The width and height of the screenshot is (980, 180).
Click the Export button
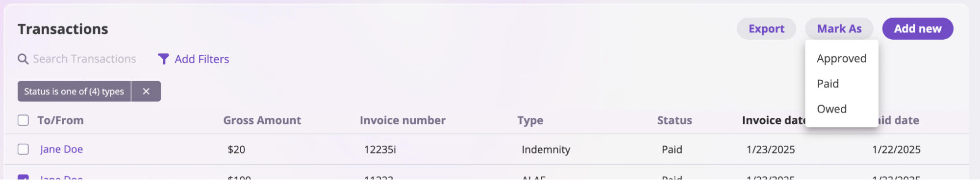[766, 29]
